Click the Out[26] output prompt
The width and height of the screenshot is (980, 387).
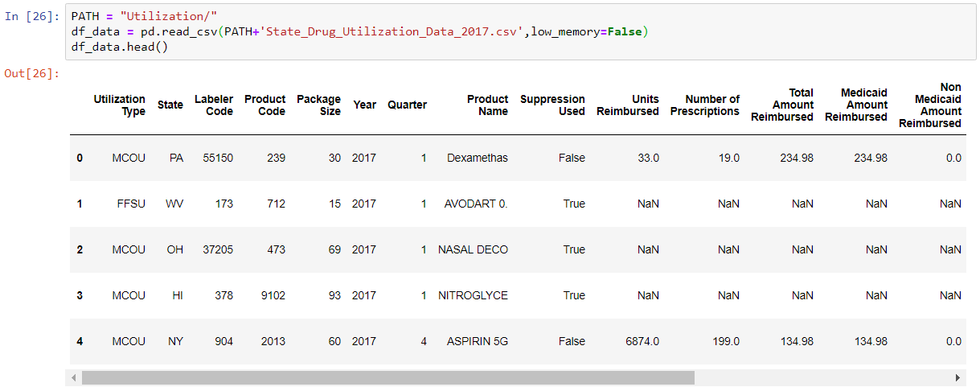[x=32, y=74]
